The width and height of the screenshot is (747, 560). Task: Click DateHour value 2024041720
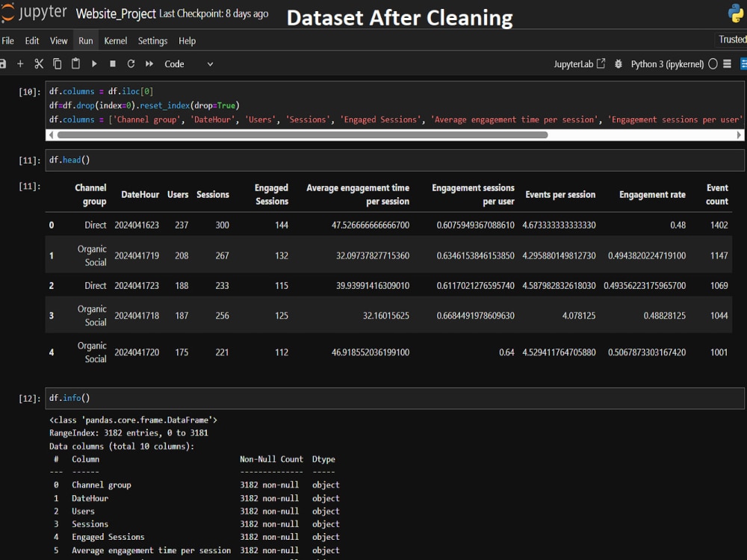click(137, 352)
